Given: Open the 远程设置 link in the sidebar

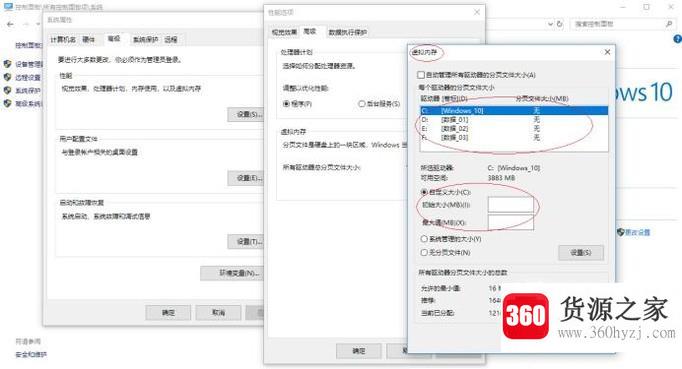Looking at the screenshot, I should point(28,77).
